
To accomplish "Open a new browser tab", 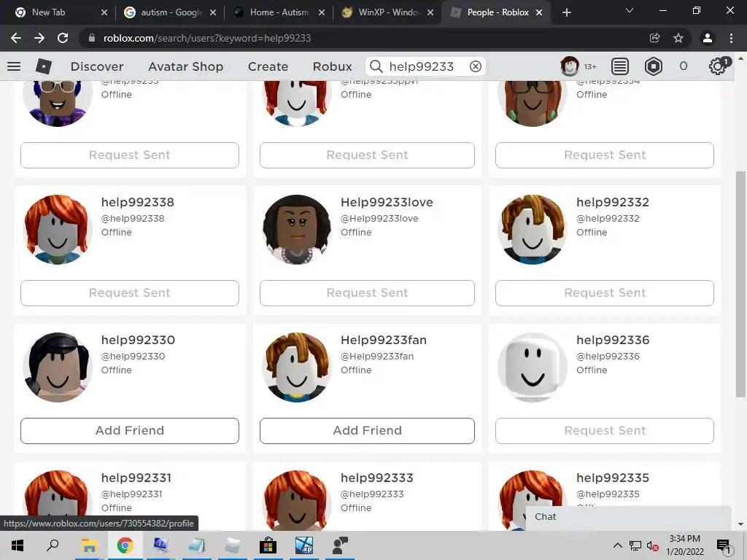I will 566,12.
